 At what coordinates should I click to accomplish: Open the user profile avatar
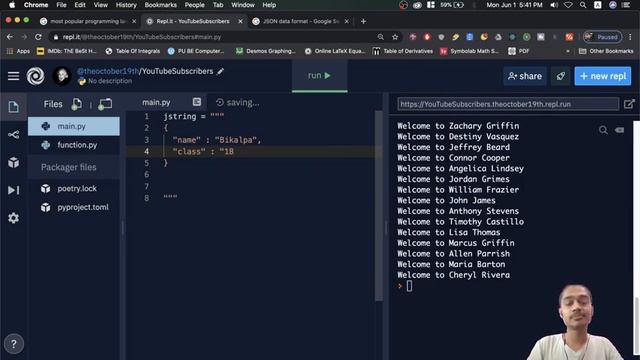[x=62, y=76]
